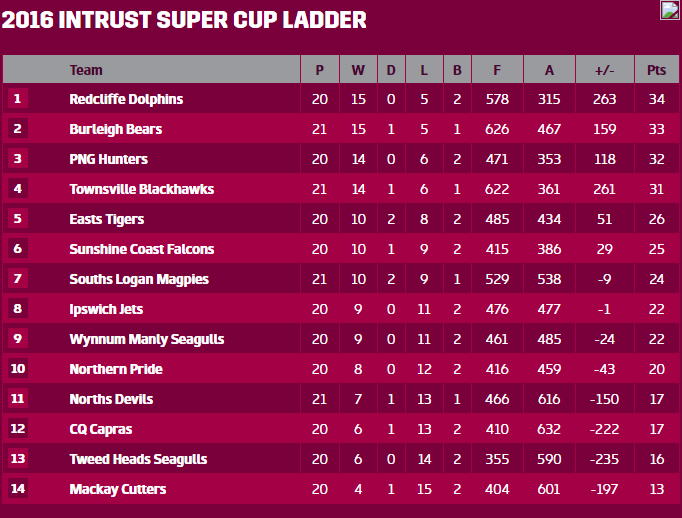Click the broken image icon at top right
Image resolution: width=682 pixels, height=518 pixels.
point(669,10)
